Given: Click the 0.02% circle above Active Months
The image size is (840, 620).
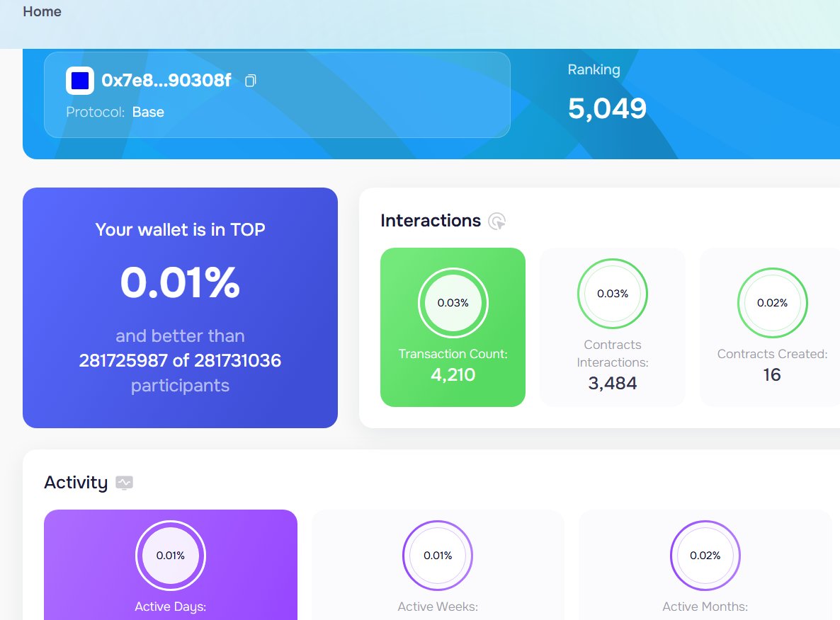Looking at the screenshot, I should [705, 555].
